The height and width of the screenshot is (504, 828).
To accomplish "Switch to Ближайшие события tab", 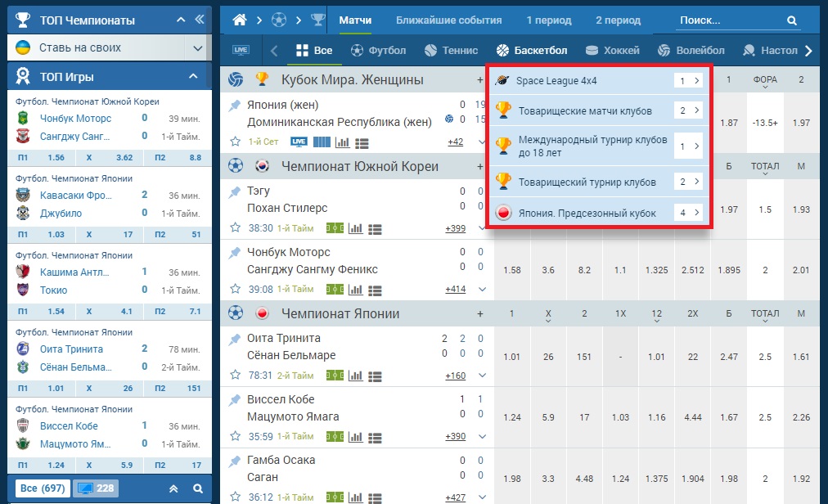I will point(449,20).
